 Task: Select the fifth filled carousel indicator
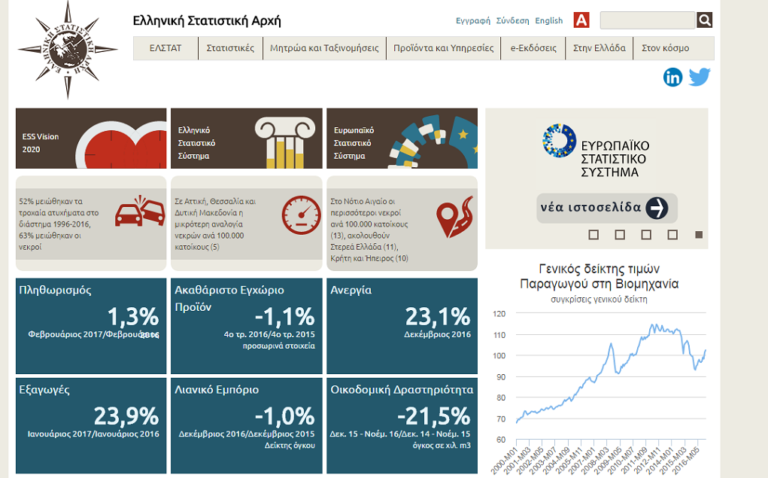point(699,235)
